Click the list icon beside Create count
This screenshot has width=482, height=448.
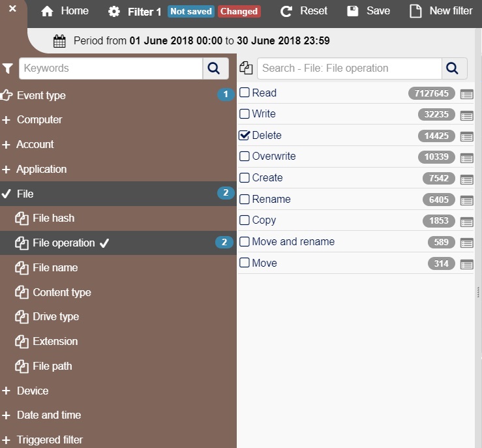tap(466, 179)
